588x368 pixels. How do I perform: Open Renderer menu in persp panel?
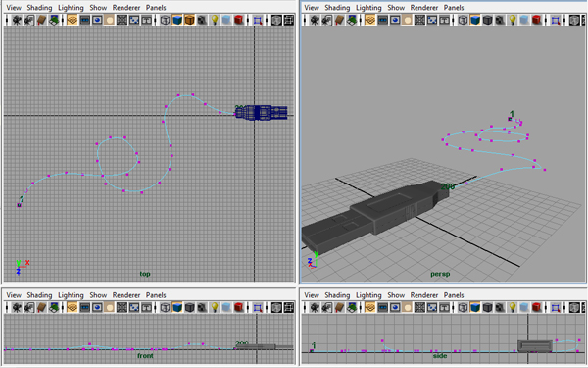click(424, 8)
